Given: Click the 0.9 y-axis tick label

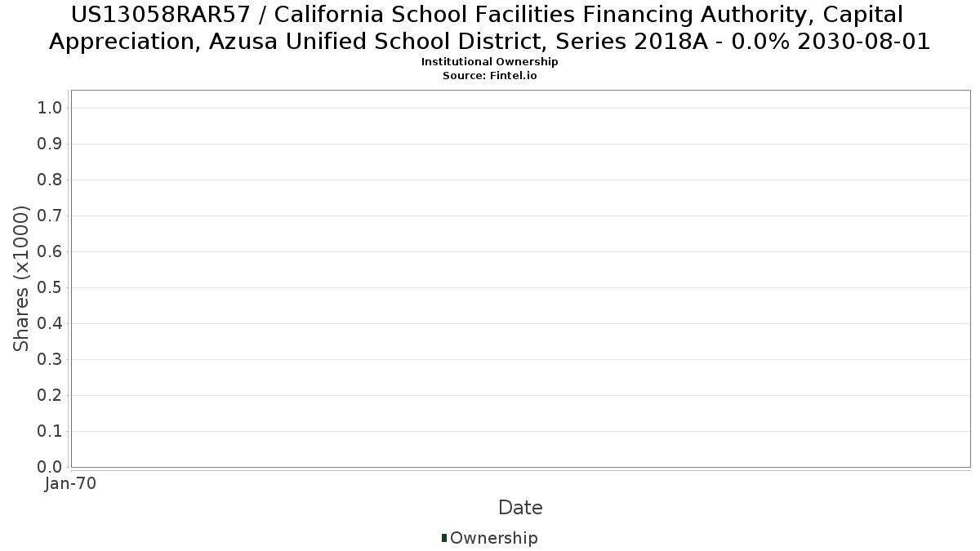Looking at the screenshot, I should [51, 144].
